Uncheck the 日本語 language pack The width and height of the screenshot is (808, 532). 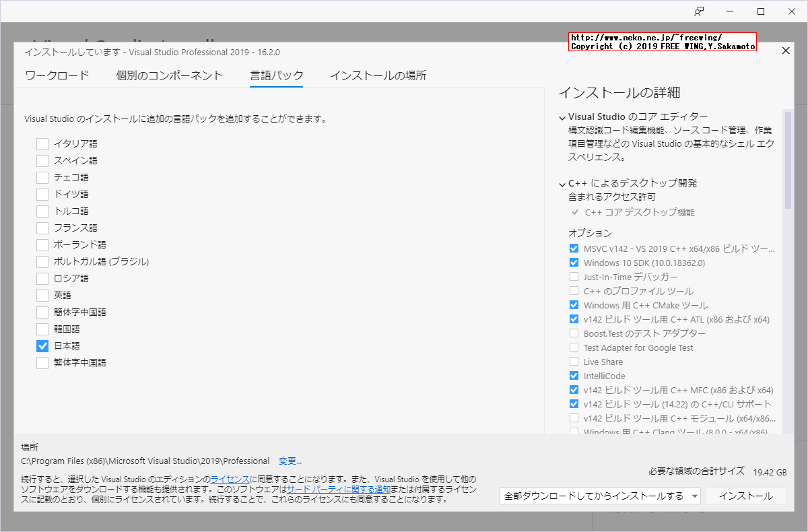(42, 345)
